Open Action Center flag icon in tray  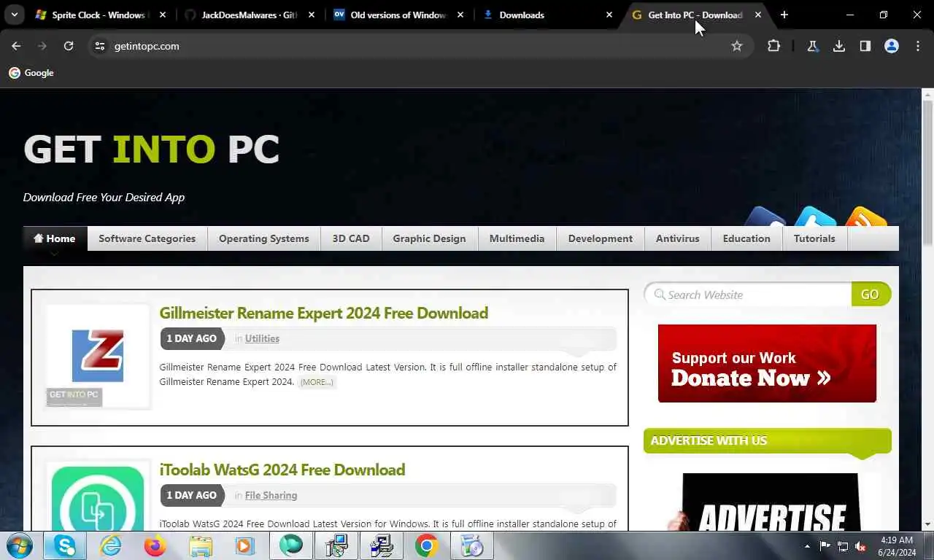(x=825, y=546)
